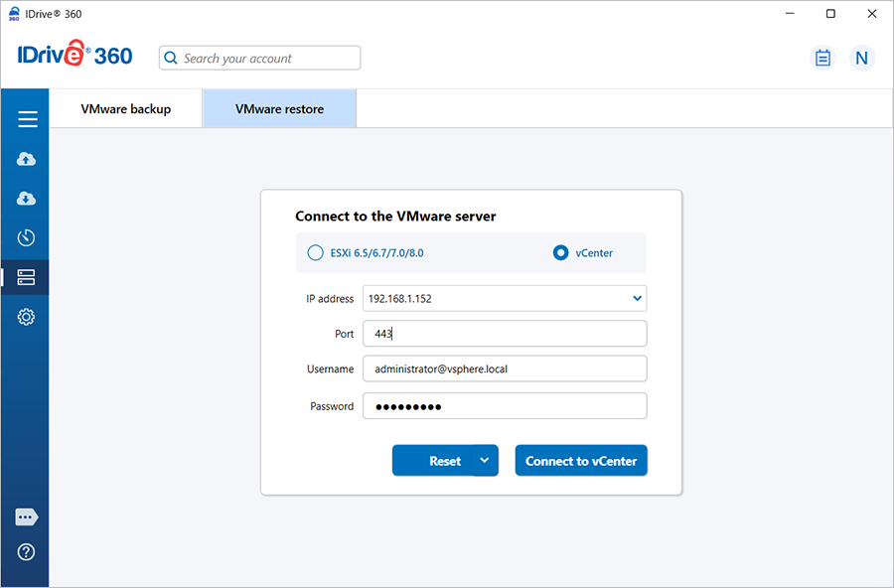Open the user profile N avatar

pos(861,58)
